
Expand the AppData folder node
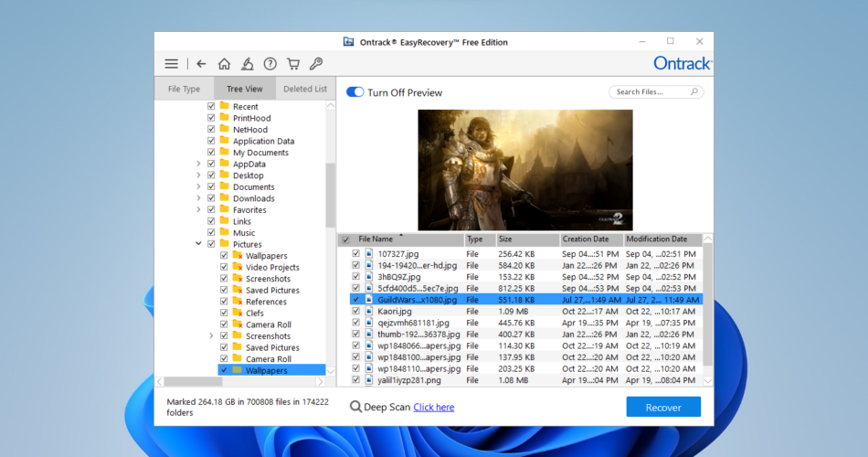point(198,165)
